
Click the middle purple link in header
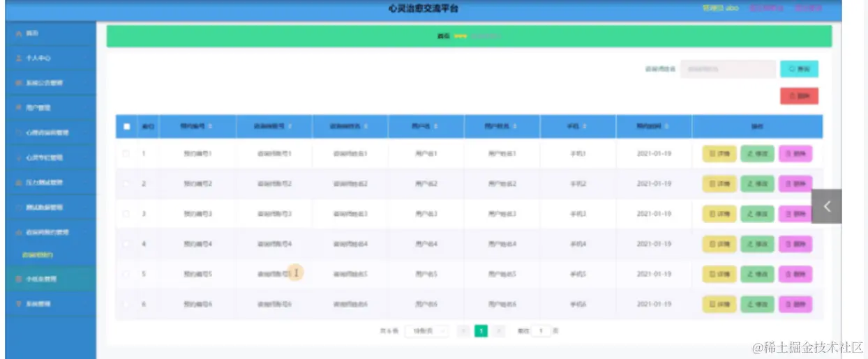click(766, 8)
